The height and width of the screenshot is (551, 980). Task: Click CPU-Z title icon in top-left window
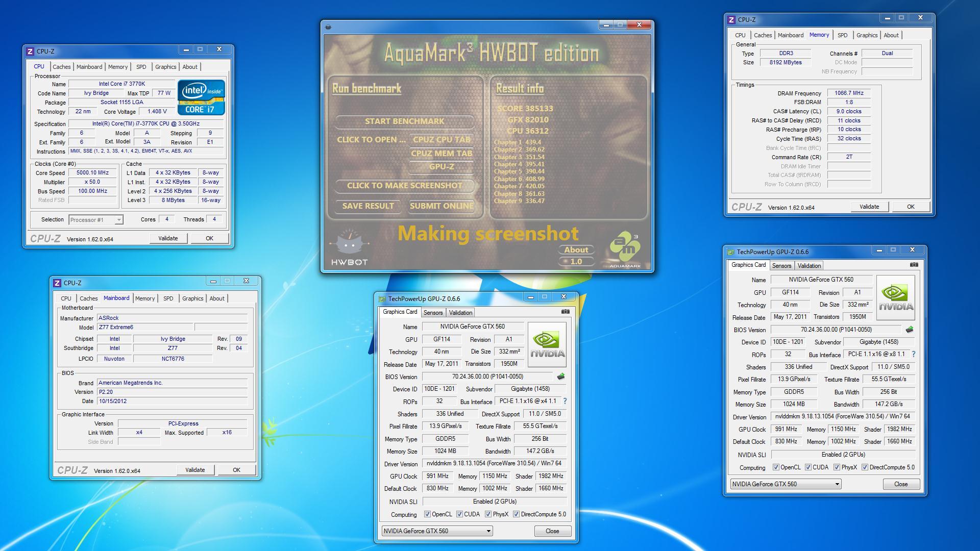(30, 51)
